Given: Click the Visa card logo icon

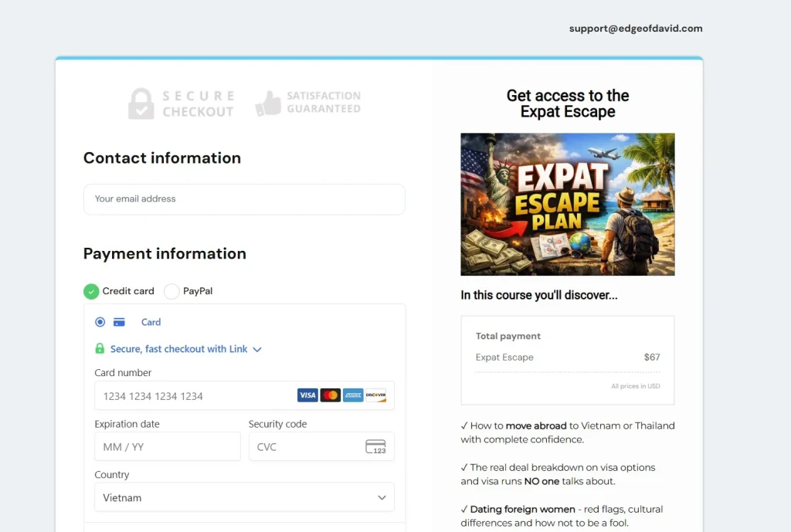Looking at the screenshot, I should (x=307, y=395).
